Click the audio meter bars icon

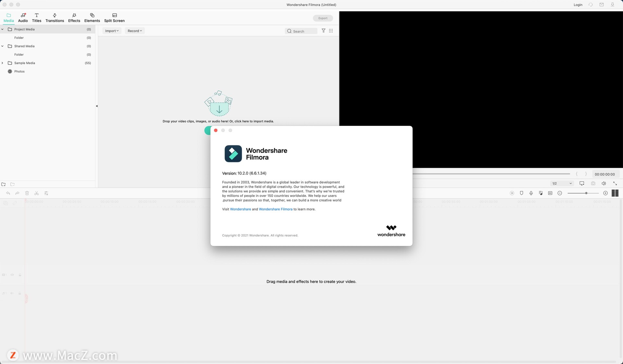click(615, 193)
